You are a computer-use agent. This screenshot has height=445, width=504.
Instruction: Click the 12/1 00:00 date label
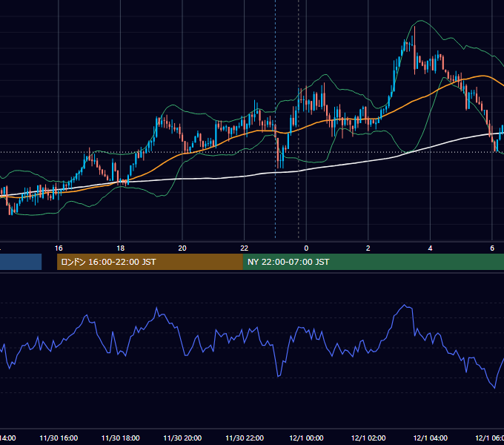[x=306, y=438]
